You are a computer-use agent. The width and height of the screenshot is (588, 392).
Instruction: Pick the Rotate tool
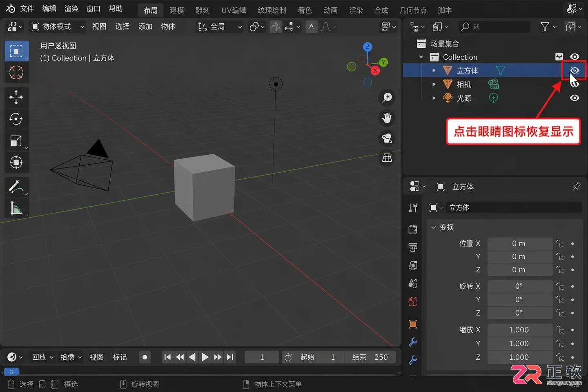click(x=16, y=119)
